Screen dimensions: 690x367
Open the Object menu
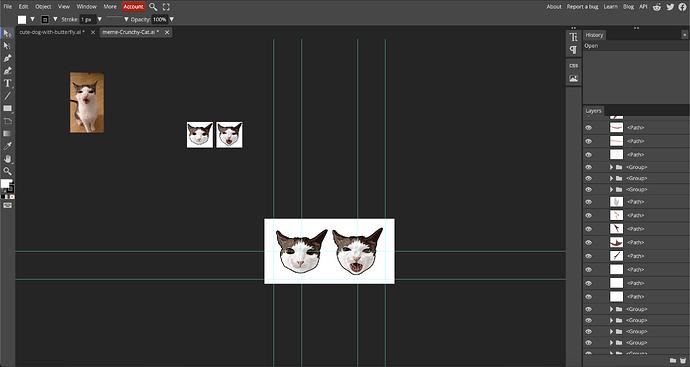click(43, 7)
